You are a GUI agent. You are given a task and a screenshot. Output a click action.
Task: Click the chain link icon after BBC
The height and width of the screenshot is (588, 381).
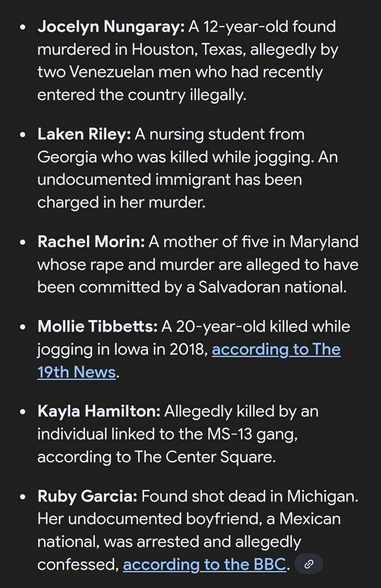tap(309, 565)
